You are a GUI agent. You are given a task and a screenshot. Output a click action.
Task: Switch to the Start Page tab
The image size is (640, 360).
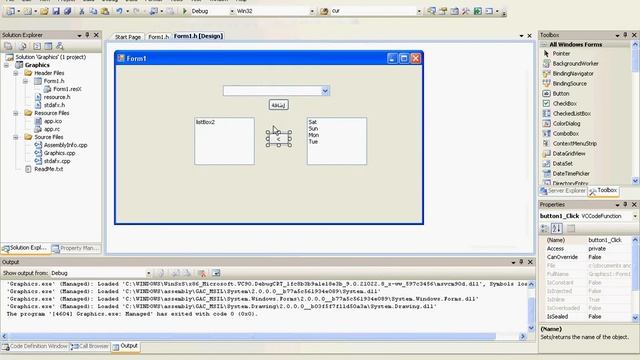click(x=127, y=37)
